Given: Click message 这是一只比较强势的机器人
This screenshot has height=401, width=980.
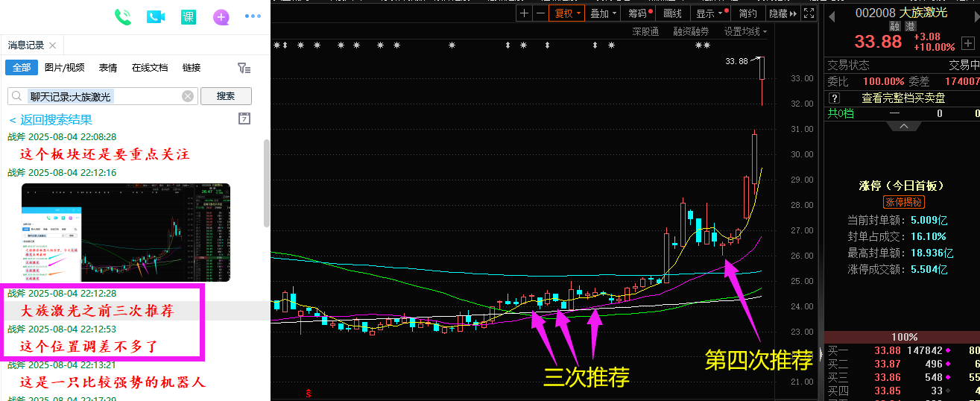Looking at the screenshot, I should [x=112, y=382].
